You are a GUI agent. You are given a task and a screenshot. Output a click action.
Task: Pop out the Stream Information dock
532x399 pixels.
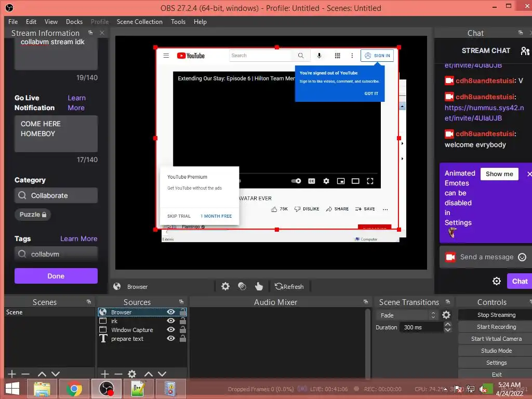pyautogui.click(x=90, y=33)
